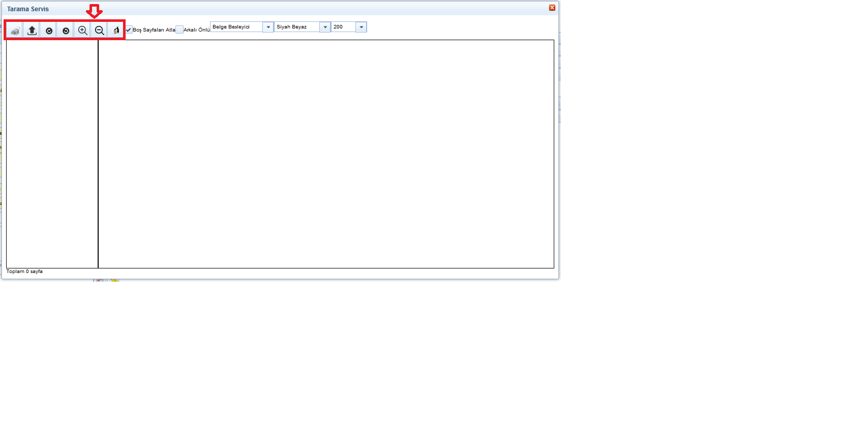
Task: Open the Siyah Beyaz dropdown arrow
Action: 325,27
